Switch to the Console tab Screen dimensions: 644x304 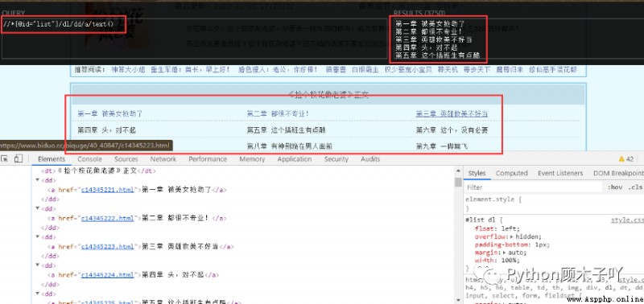tap(89, 159)
